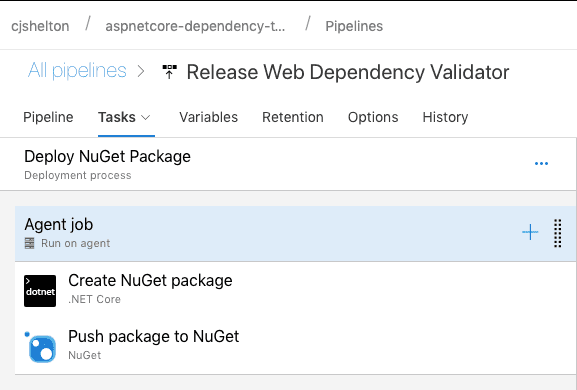Click the NuGet logo icon
Viewport: 577px width, 390px height.
(40, 347)
